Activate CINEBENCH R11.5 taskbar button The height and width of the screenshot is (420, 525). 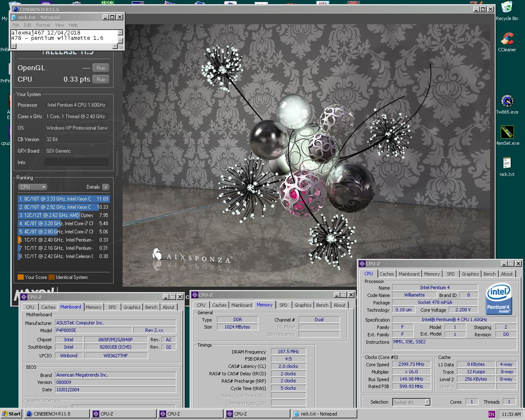click(x=57, y=414)
